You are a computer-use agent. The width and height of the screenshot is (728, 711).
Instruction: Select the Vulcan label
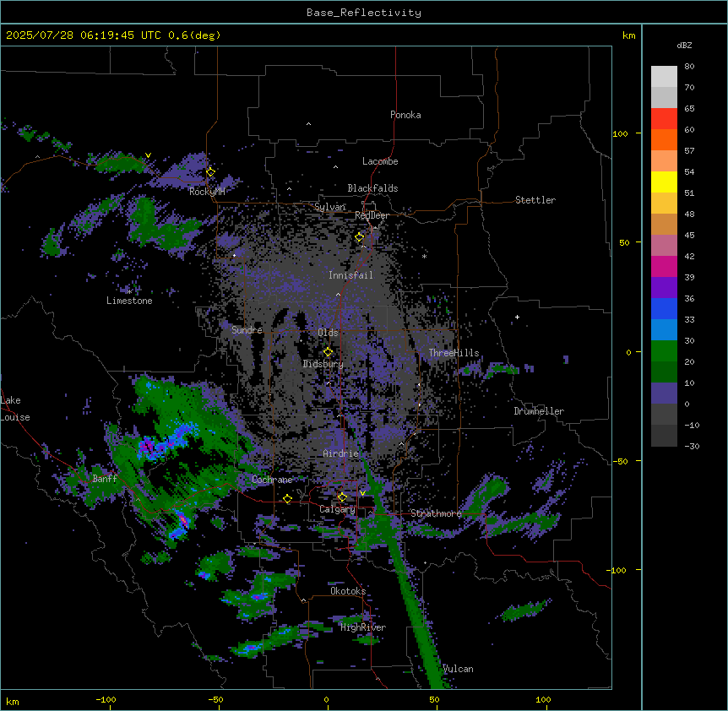point(458,669)
